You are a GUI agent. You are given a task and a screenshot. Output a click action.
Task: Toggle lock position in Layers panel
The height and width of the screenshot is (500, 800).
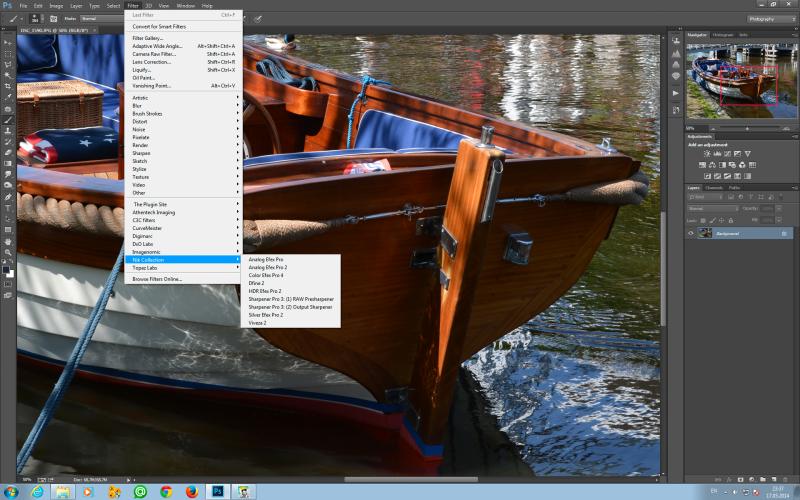(x=722, y=220)
